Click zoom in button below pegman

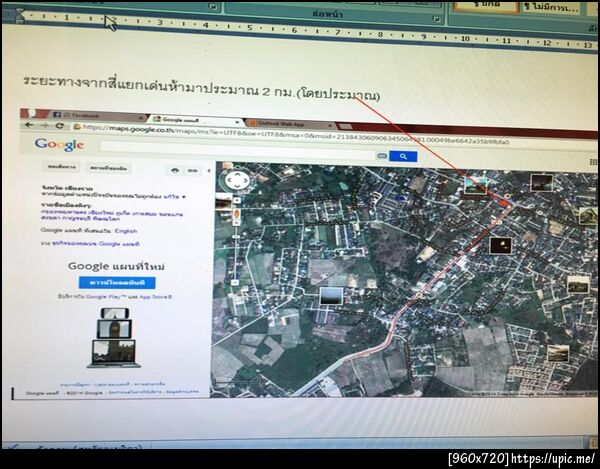click(x=236, y=223)
